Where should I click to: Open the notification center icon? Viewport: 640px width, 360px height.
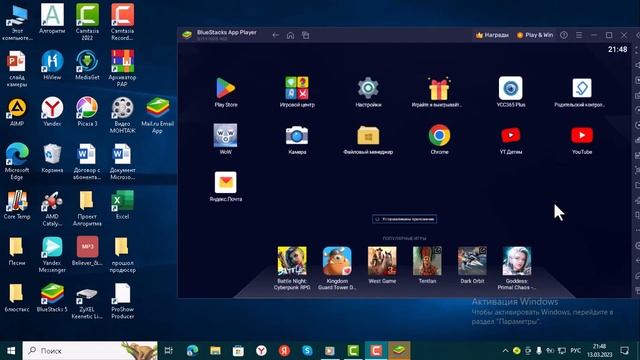coord(624,351)
